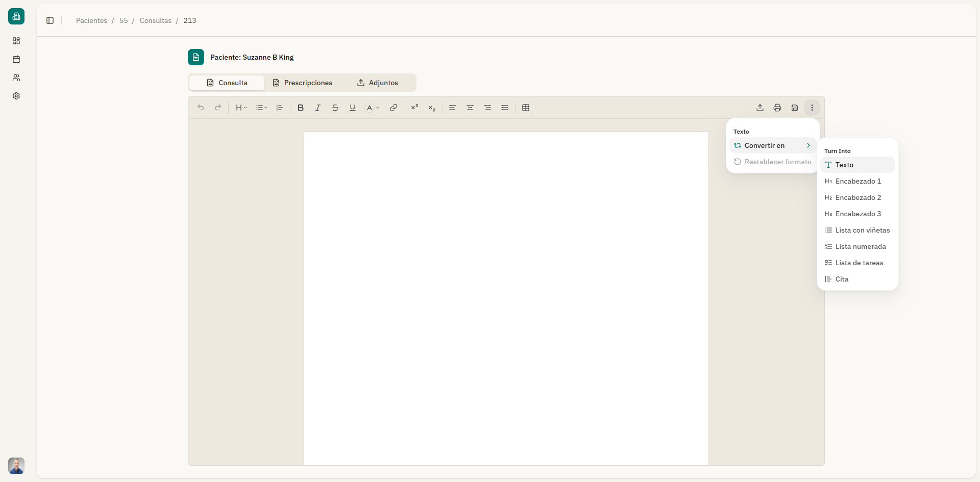Apply superscript formatting
This screenshot has width=980, height=482.
[x=414, y=108]
